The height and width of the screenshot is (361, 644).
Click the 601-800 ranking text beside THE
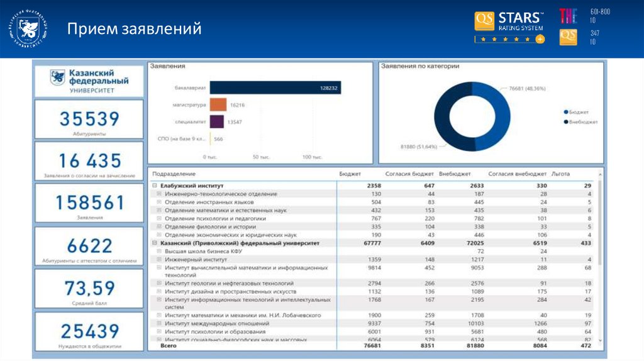tap(600, 12)
